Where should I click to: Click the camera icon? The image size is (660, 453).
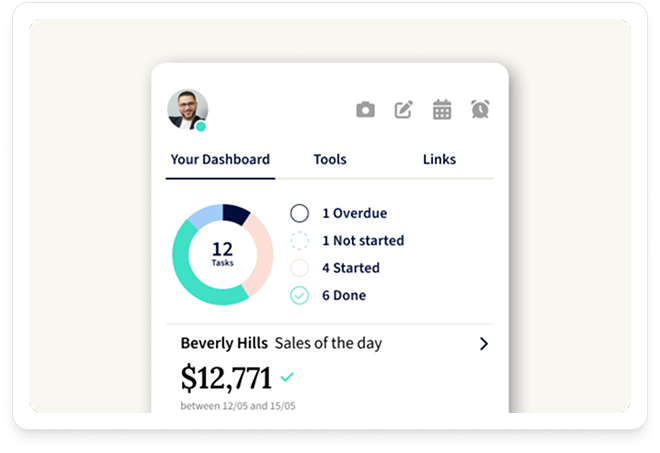click(x=366, y=110)
